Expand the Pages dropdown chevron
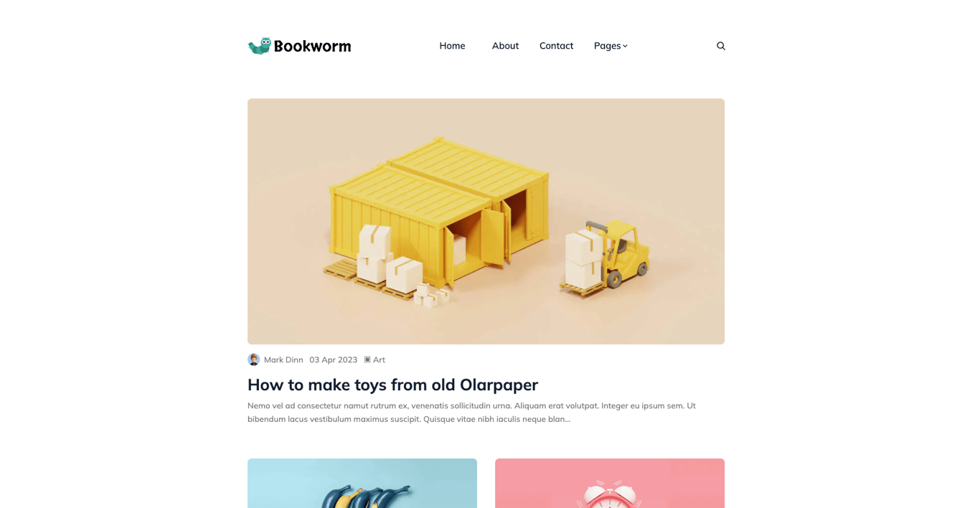 tap(626, 46)
